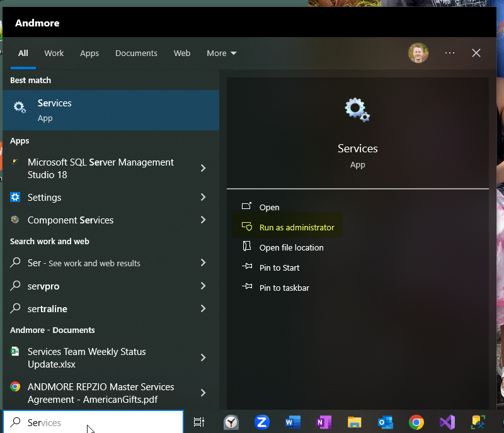The height and width of the screenshot is (433, 504).
Task: Click Open for the Services app
Action: (270, 207)
